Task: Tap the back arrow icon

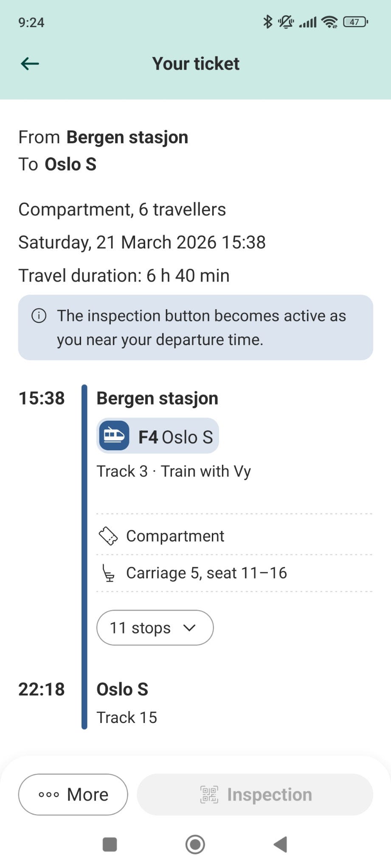Action: coord(30,64)
